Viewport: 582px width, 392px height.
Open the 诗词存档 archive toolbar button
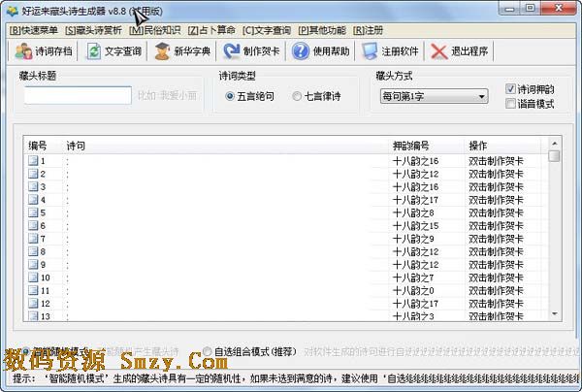(44, 51)
